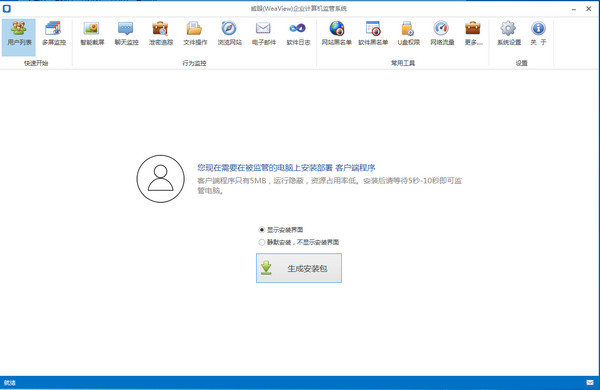The image size is (600, 390).
Task: Click the blue client deployment heading
Action: [286, 168]
